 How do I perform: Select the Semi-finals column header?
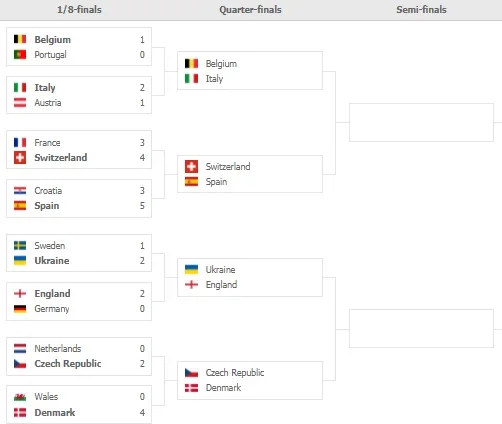point(421,10)
